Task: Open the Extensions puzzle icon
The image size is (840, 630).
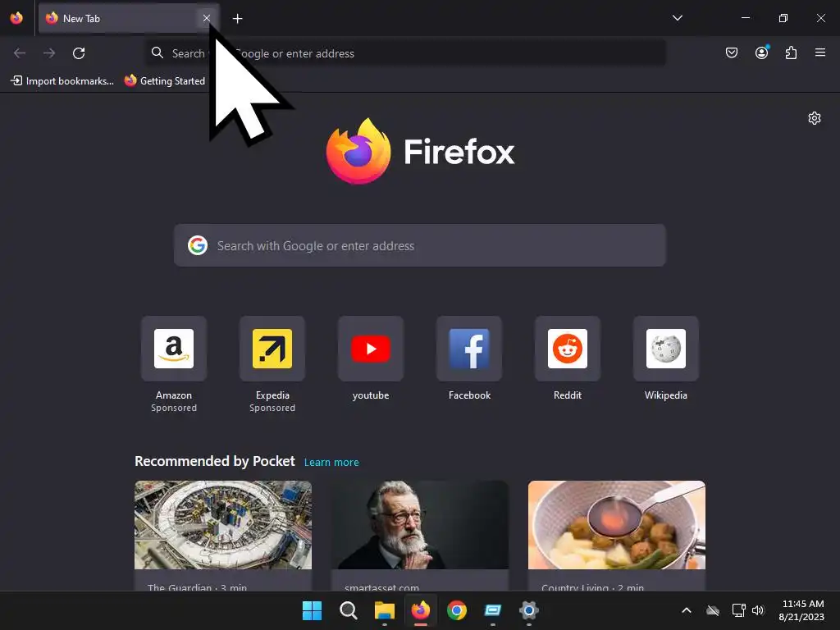Action: click(x=791, y=52)
